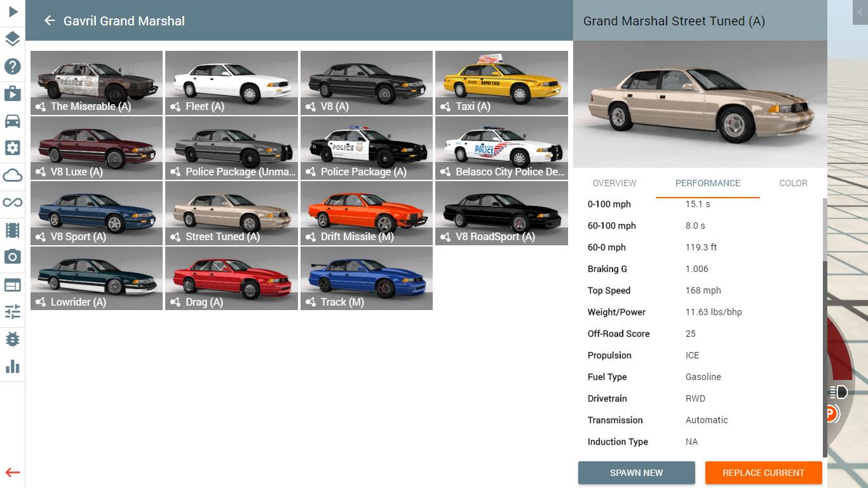The image size is (868, 488).
Task: Click the config icon on Taxi (A) tile
Action: 445,107
